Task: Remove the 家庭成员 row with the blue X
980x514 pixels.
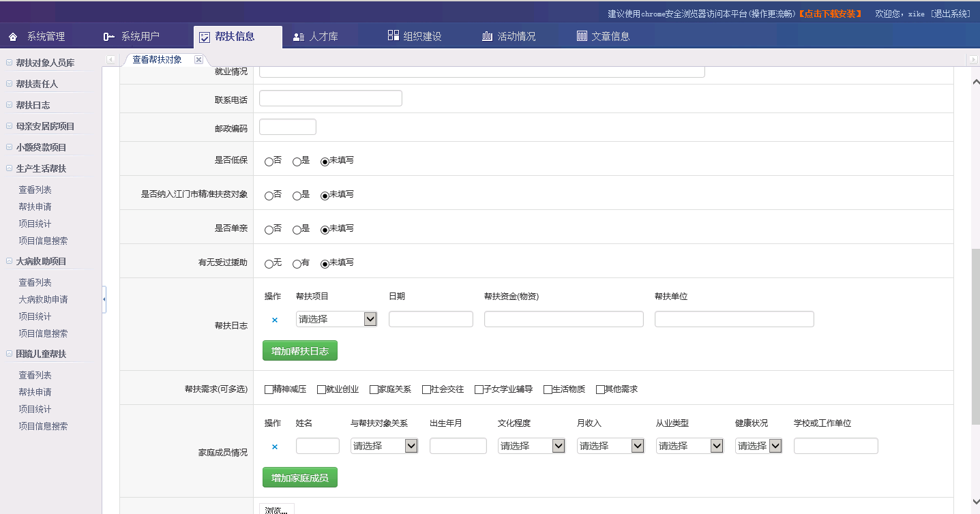Action: [x=275, y=447]
